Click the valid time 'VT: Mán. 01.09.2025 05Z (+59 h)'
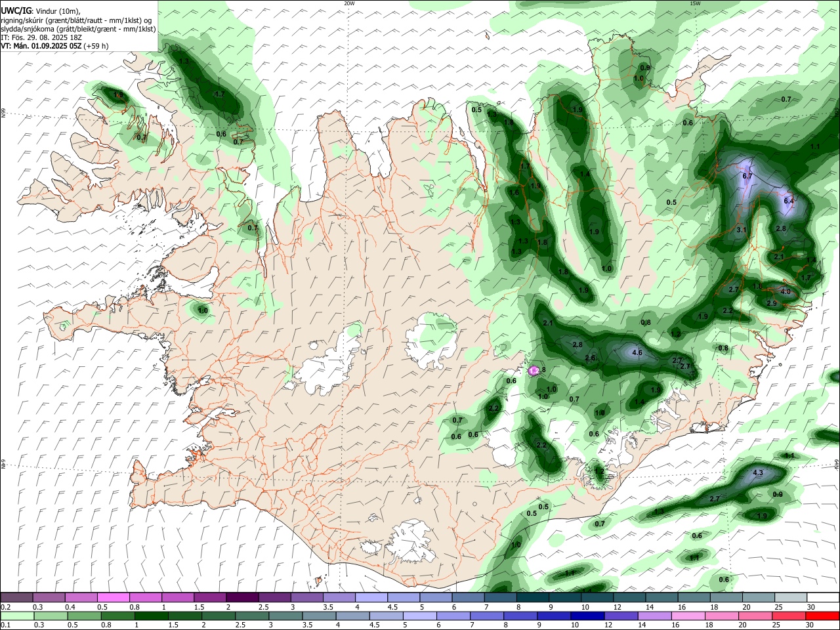The width and height of the screenshot is (840, 630). coord(54,46)
